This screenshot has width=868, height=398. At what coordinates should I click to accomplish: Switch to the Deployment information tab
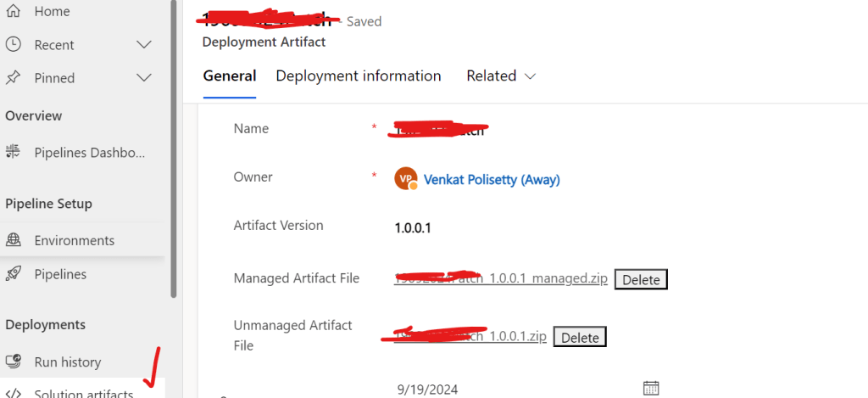tap(359, 76)
